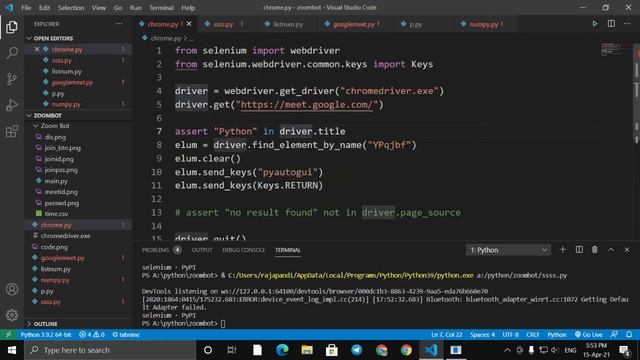The width and height of the screenshot is (640, 360).
Task: Open the terminal selector dropdown 1: Python
Action: (x=508, y=250)
